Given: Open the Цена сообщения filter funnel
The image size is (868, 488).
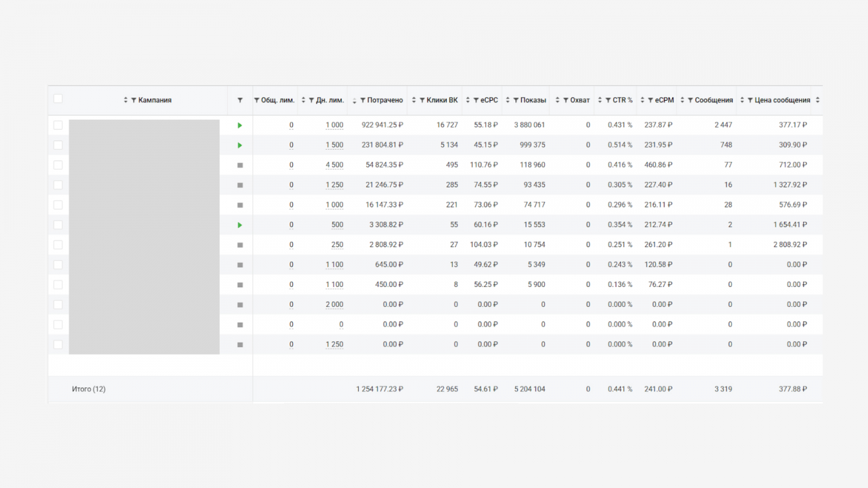Looking at the screenshot, I should click(750, 100).
